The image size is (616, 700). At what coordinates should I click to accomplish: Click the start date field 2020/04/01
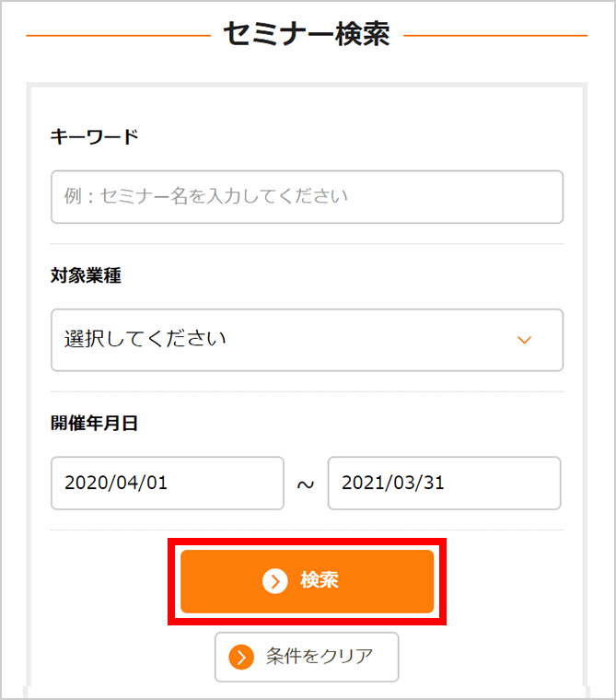coord(168,483)
